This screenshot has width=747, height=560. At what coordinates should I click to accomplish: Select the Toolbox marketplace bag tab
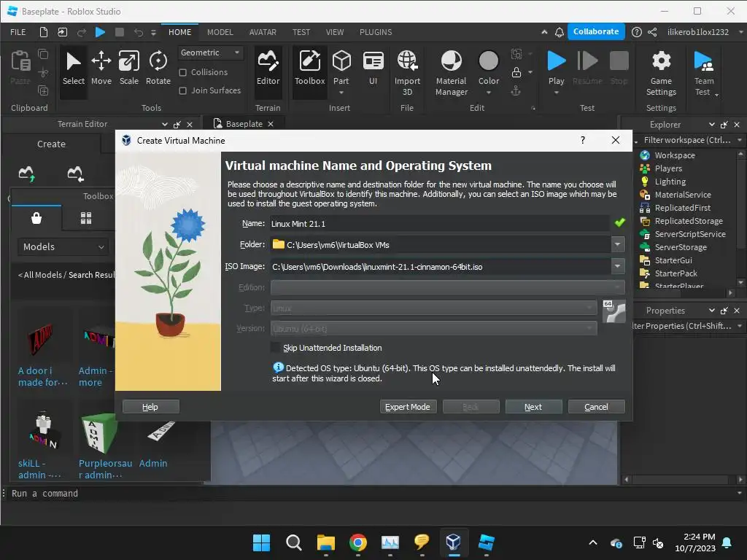click(x=36, y=218)
